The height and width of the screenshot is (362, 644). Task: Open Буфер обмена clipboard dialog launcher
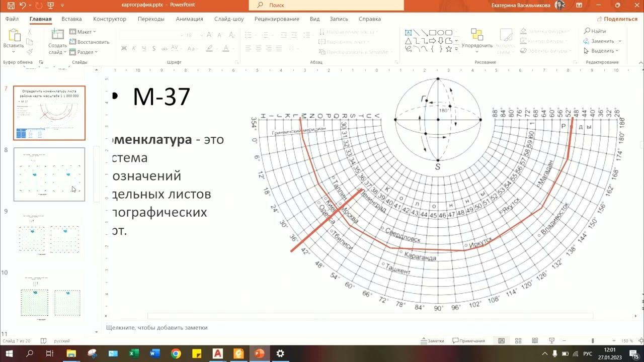pyautogui.click(x=41, y=62)
